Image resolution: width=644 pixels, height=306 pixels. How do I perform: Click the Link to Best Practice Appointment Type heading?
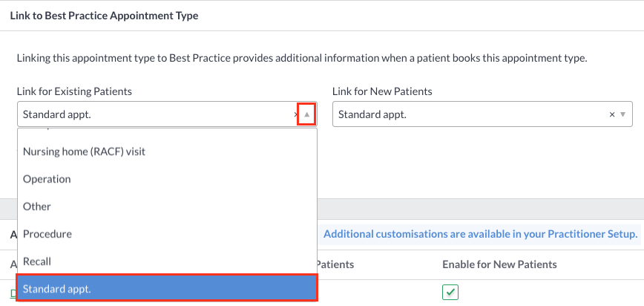coord(104,16)
